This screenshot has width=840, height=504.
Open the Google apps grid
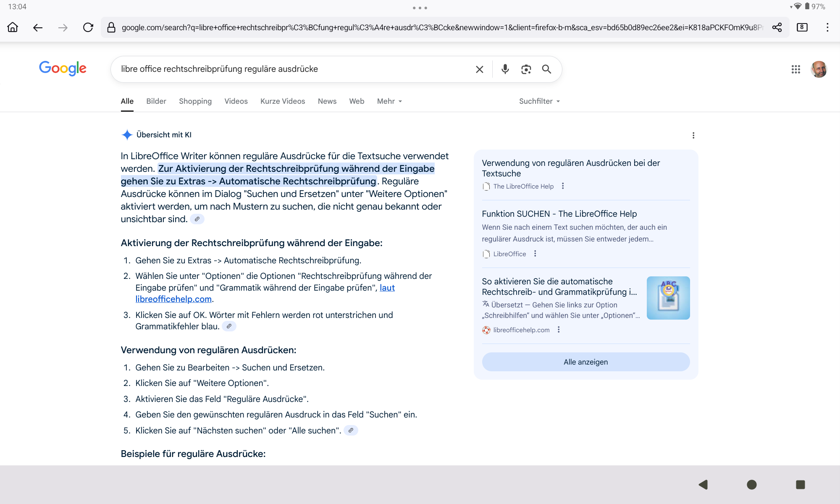click(796, 69)
